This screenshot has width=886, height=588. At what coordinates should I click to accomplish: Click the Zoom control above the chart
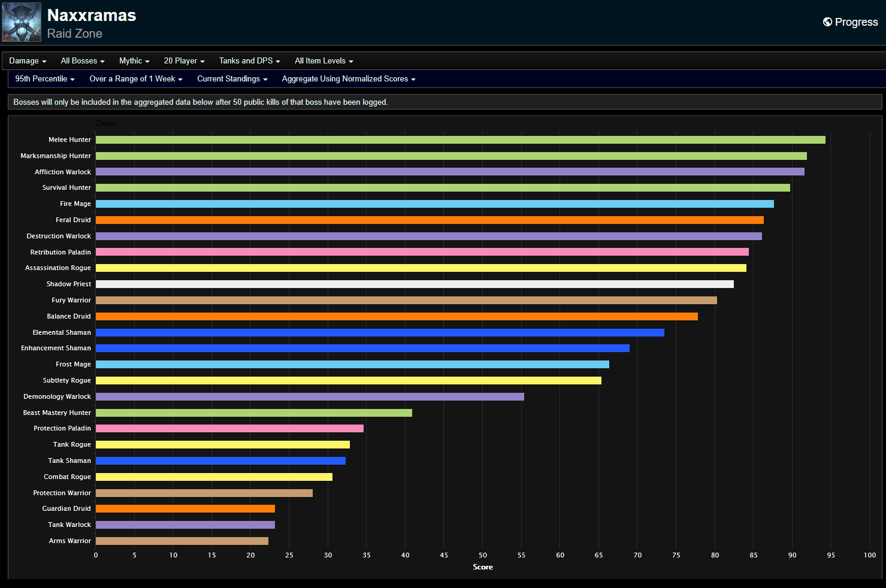point(106,123)
